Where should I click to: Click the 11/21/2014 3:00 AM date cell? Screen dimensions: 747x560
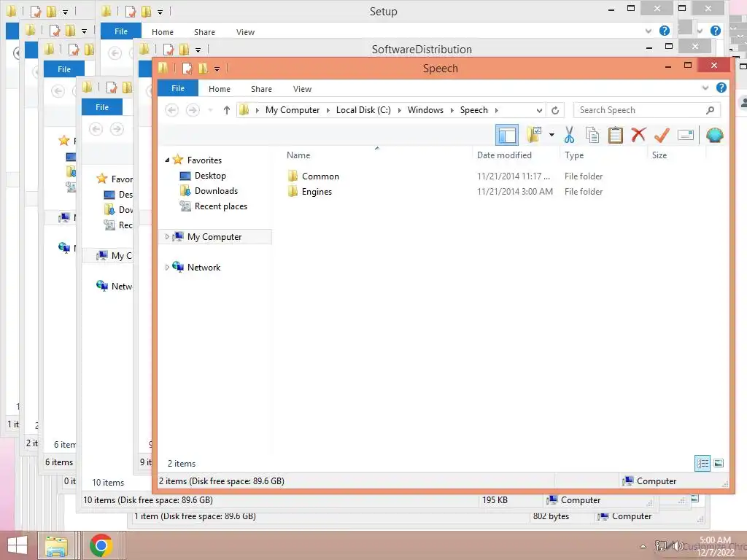pos(514,192)
